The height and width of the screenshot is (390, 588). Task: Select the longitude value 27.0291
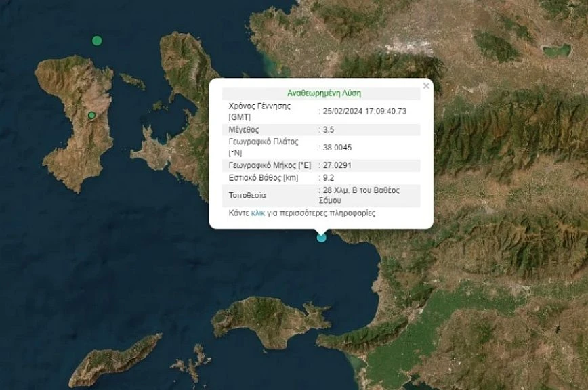click(338, 165)
